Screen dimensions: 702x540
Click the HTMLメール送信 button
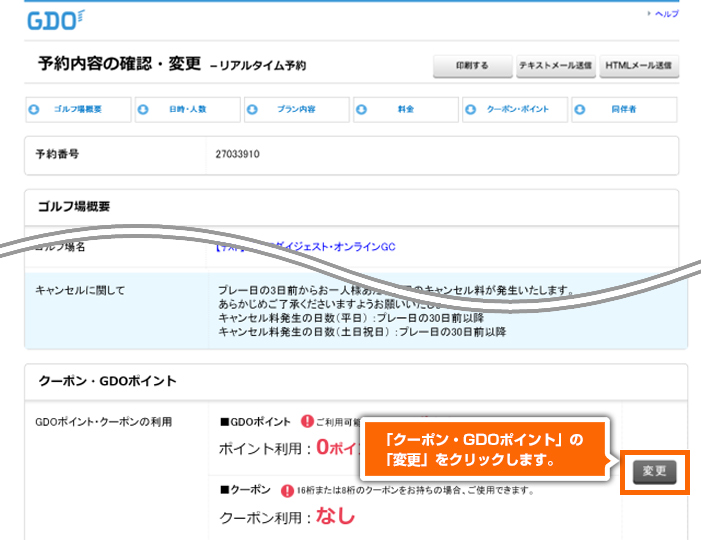click(x=639, y=66)
